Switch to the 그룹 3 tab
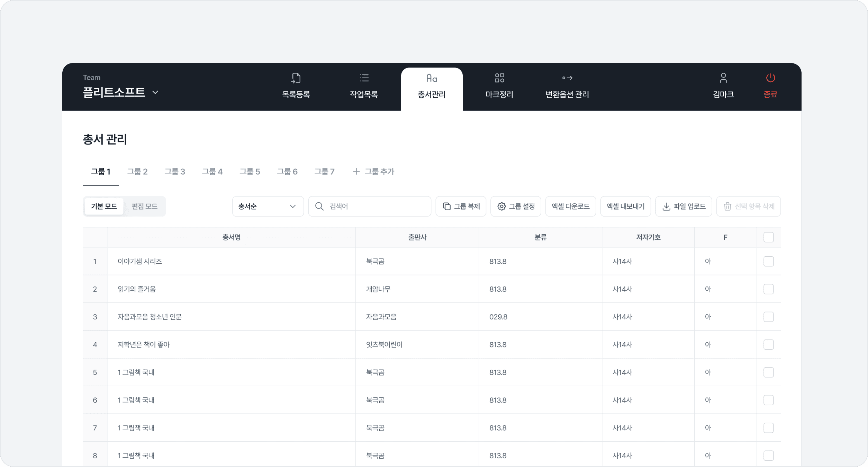Viewport: 868px width, 467px height. click(174, 171)
